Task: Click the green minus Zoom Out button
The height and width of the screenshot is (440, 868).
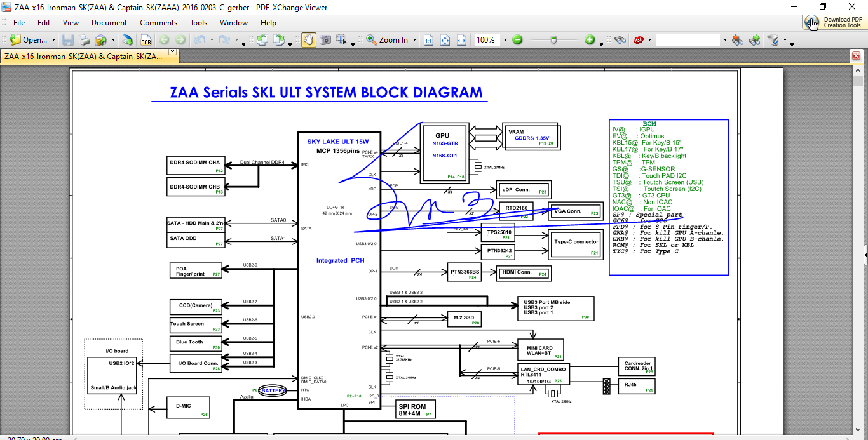Action: click(517, 39)
